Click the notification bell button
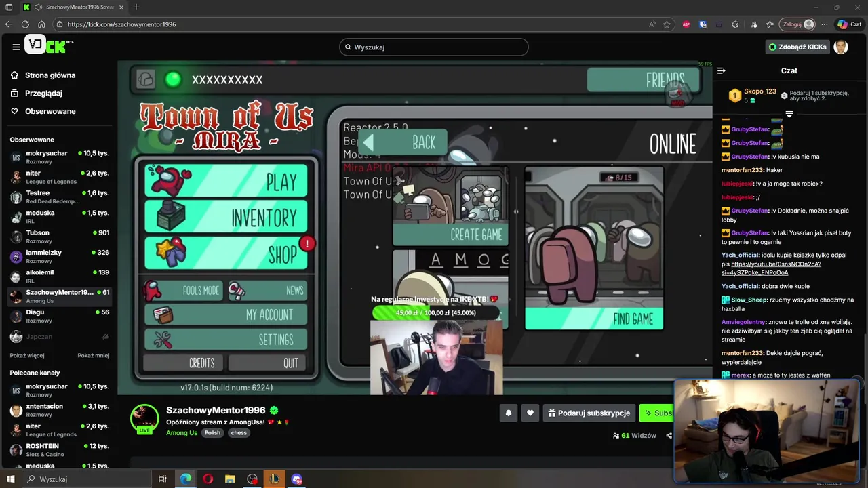This screenshot has height=488, width=868. pos(508,413)
